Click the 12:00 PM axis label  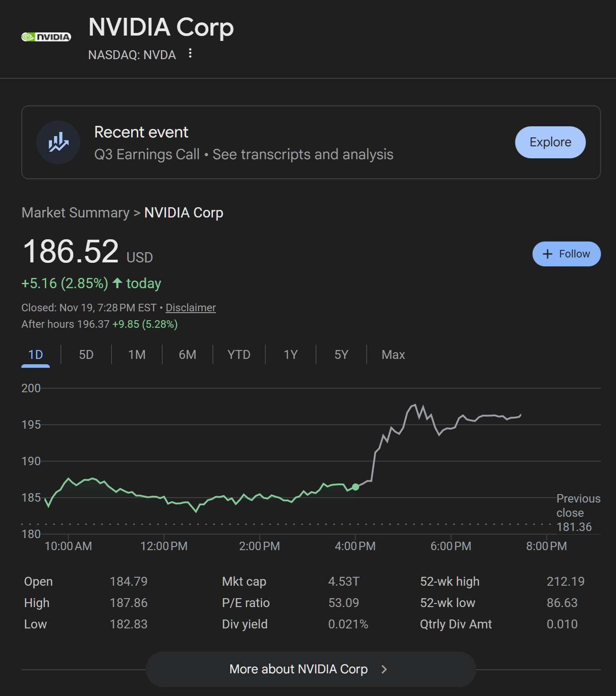(164, 546)
